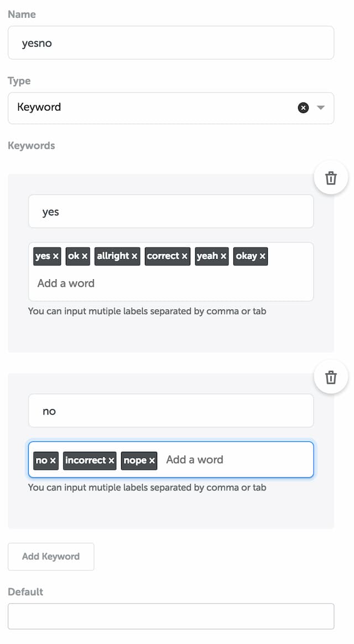Focus the empty Default field

[171, 616]
